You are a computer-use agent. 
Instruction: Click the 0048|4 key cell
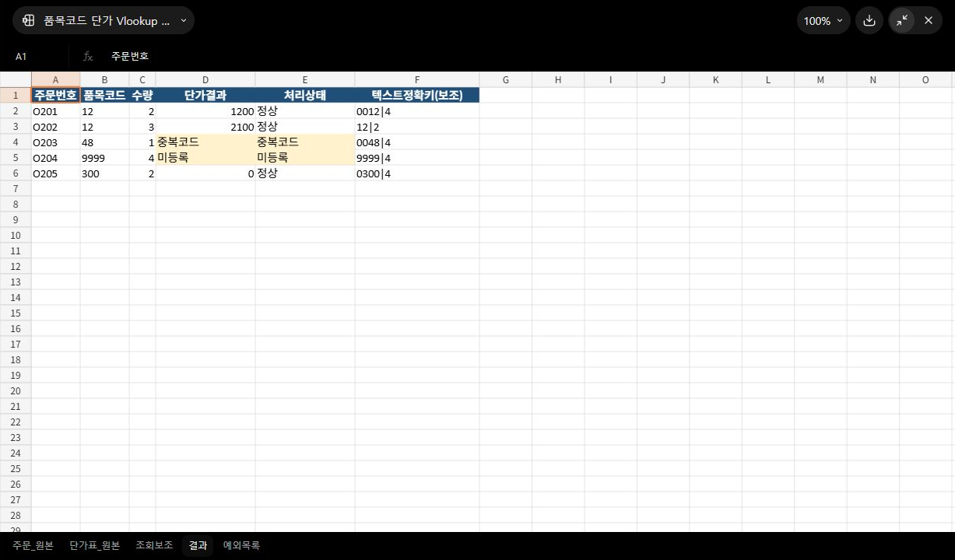(x=417, y=142)
